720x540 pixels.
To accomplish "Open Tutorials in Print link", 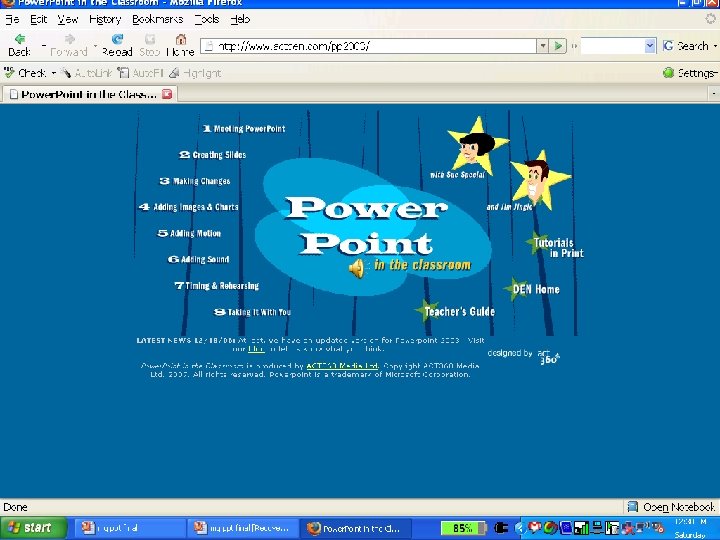I will (556, 247).
